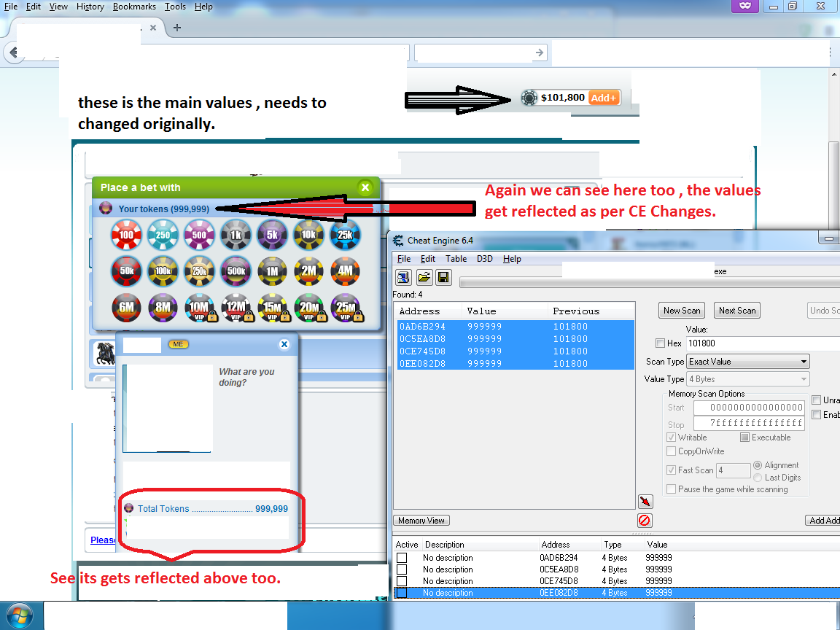Open a saved cheat table via folder icon
Viewport: 840px width, 630px height.
pos(424,277)
